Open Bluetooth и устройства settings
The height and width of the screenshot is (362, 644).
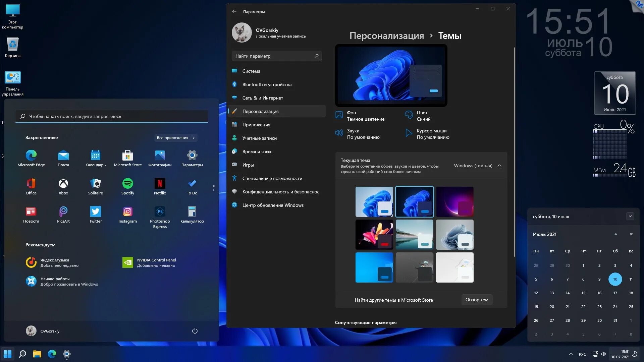click(267, 84)
